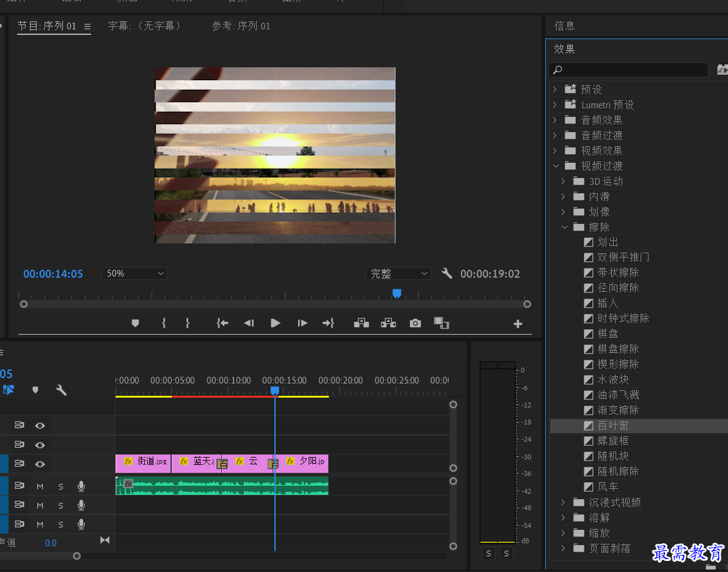Click the Mark In bracket icon
This screenshot has height=572, width=728.
click(x=163, y=323)
